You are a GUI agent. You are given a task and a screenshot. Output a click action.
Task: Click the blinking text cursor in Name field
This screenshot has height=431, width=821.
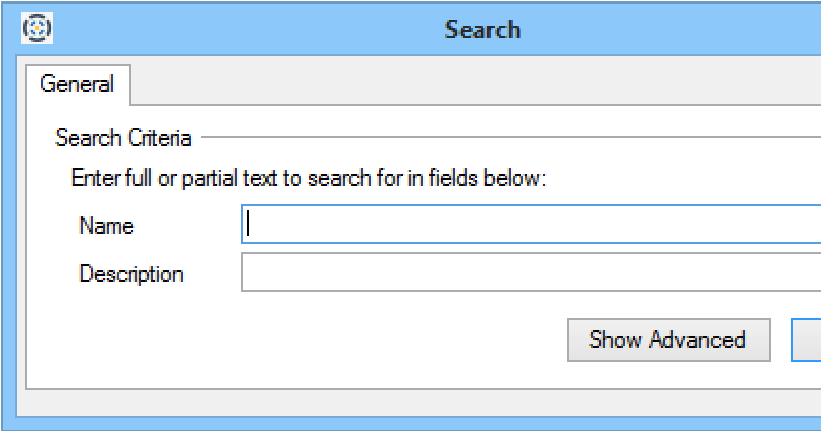point(248,225)
